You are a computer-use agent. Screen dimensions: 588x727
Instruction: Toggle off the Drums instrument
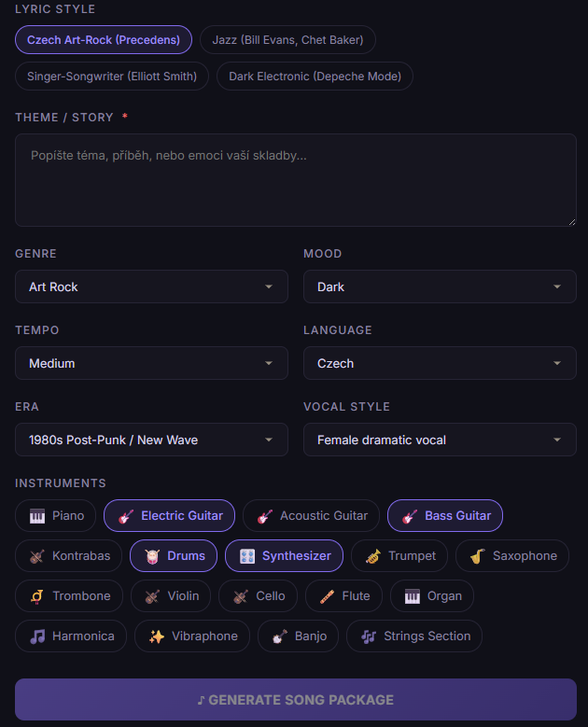(174, 555)
